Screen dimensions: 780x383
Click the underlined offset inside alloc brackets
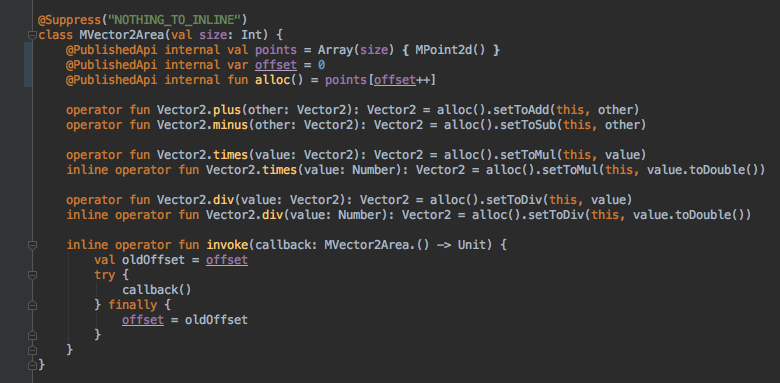(394, 80)
